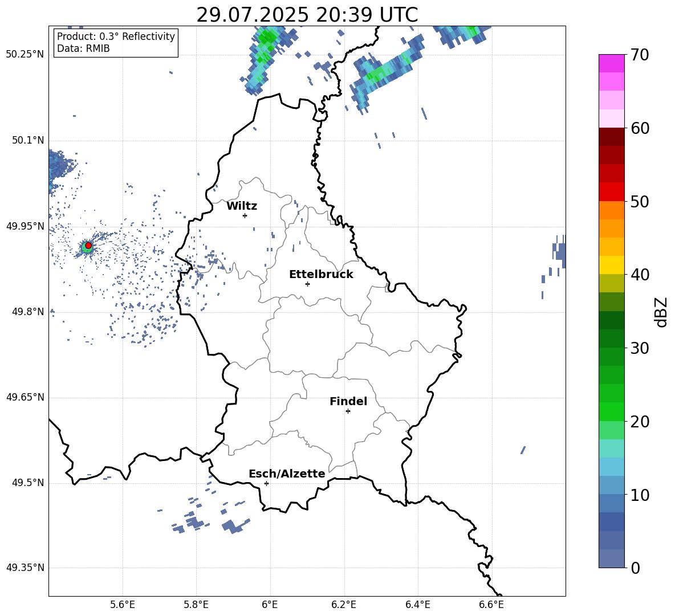This screenshot has height=616, width=675.
Task: Click the 60 tick on the colorbar
Action: (639, 128)
